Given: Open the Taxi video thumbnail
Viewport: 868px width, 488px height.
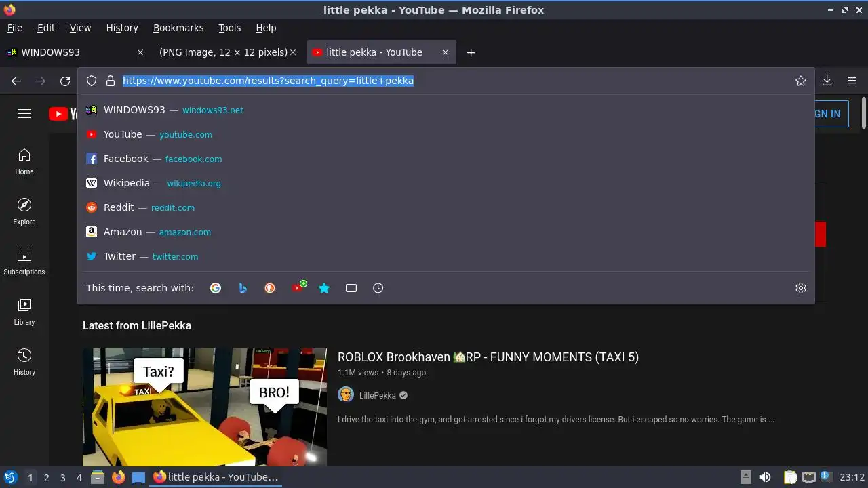Looking at the screenshot, I should (205, 407).
